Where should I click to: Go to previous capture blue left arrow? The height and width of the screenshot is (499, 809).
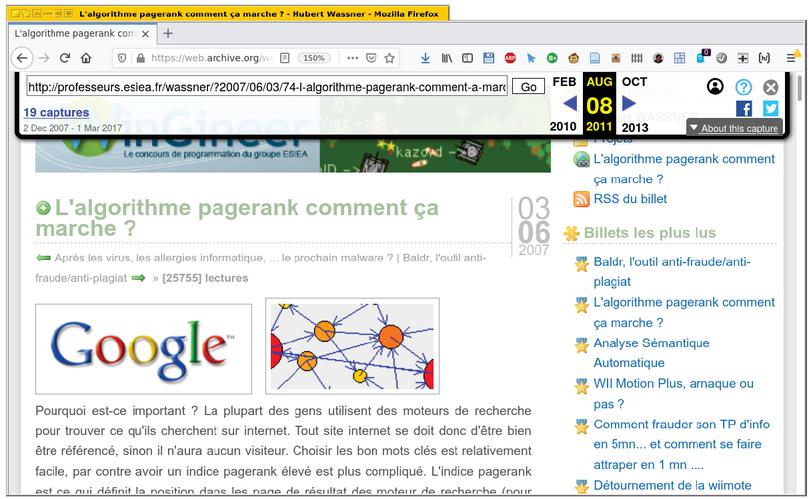(x=570, y=104)
